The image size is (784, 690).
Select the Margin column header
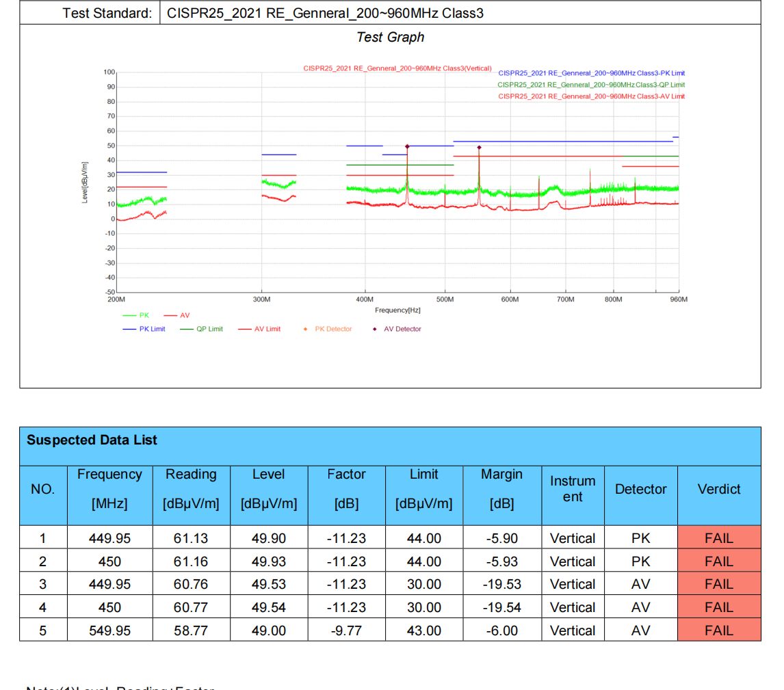[501, 488]
